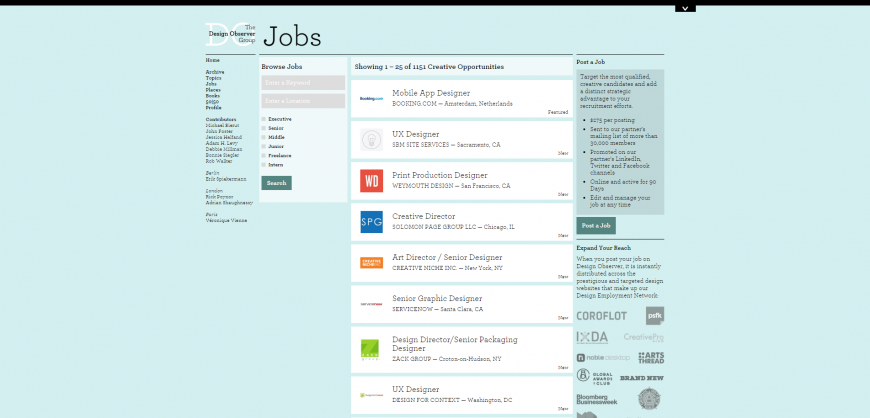Open the psfk partner logo
The image size is (870, 418).
[x=655, y=316]
